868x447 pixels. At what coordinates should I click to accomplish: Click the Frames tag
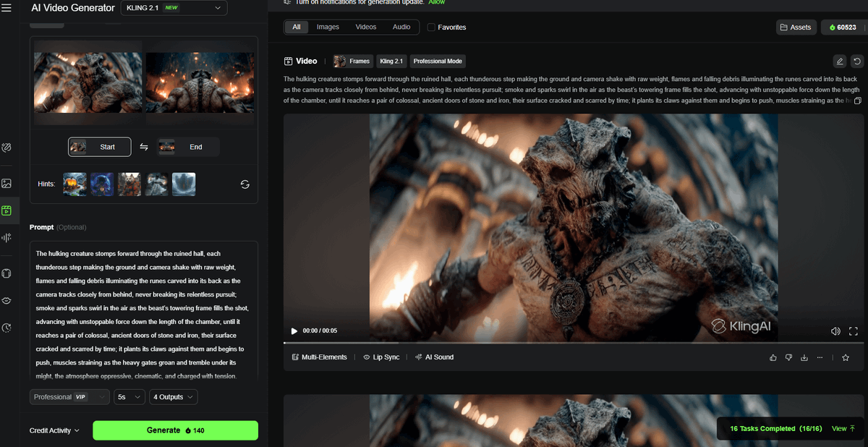(352, 61)
